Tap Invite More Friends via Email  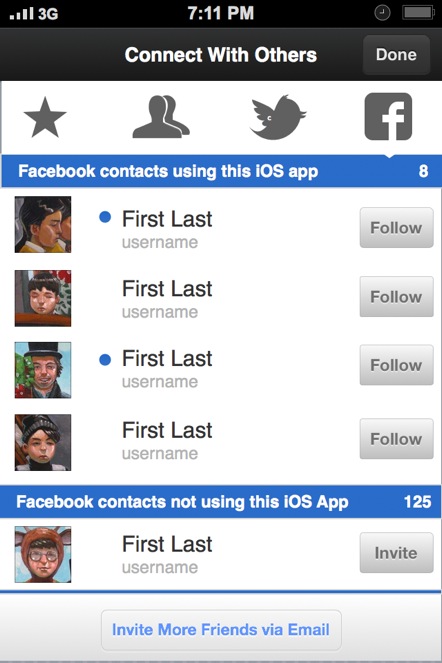point(221,630)
